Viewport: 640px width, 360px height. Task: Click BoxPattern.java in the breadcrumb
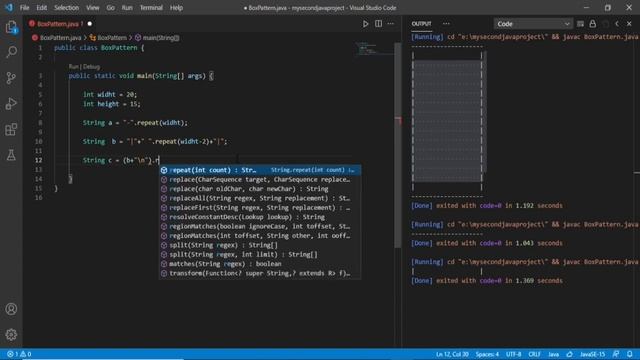click(x=60, y=38)
